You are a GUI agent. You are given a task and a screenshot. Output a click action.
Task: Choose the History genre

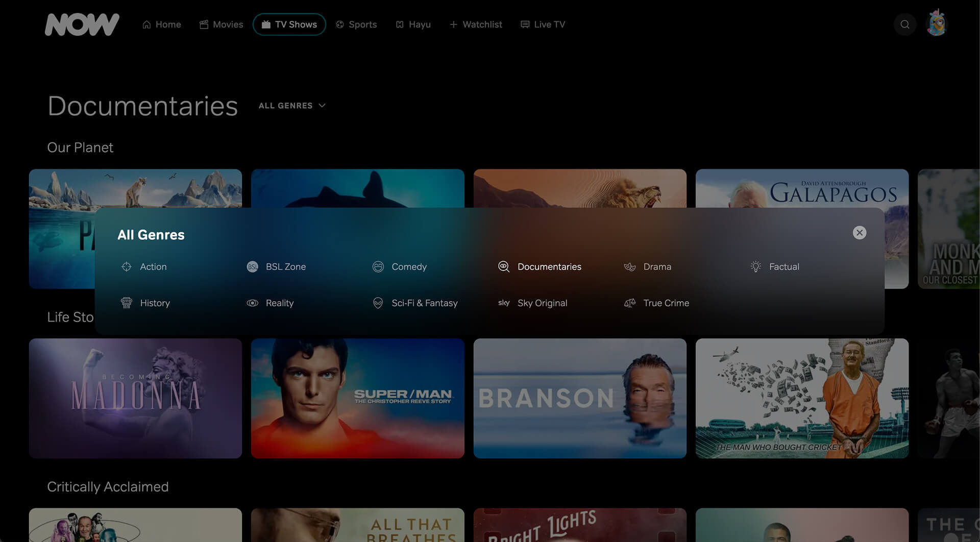coord(155,303)
